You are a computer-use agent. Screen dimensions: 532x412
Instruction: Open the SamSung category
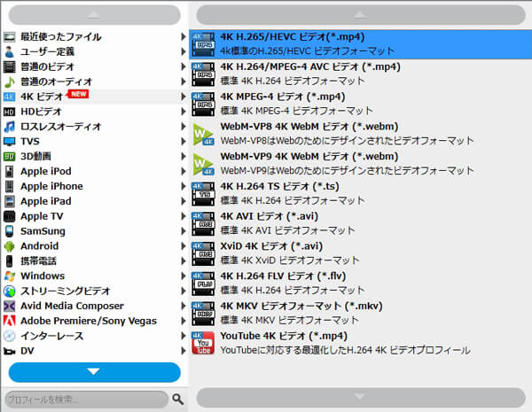(x=94, y=231)
